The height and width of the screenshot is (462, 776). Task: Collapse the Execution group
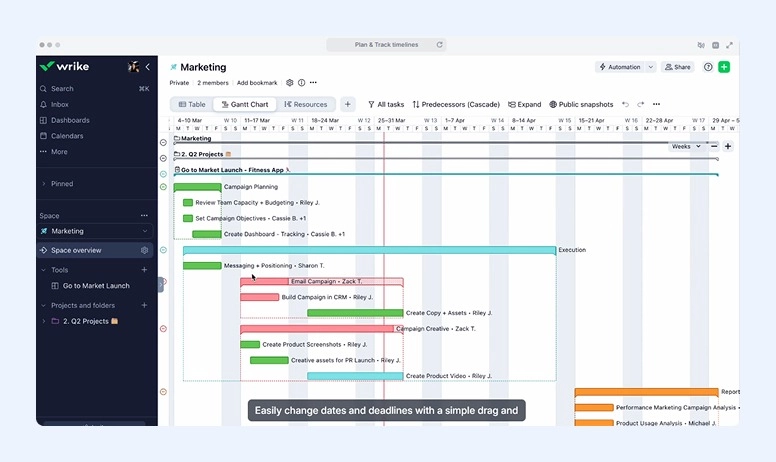tap(163, 250)
